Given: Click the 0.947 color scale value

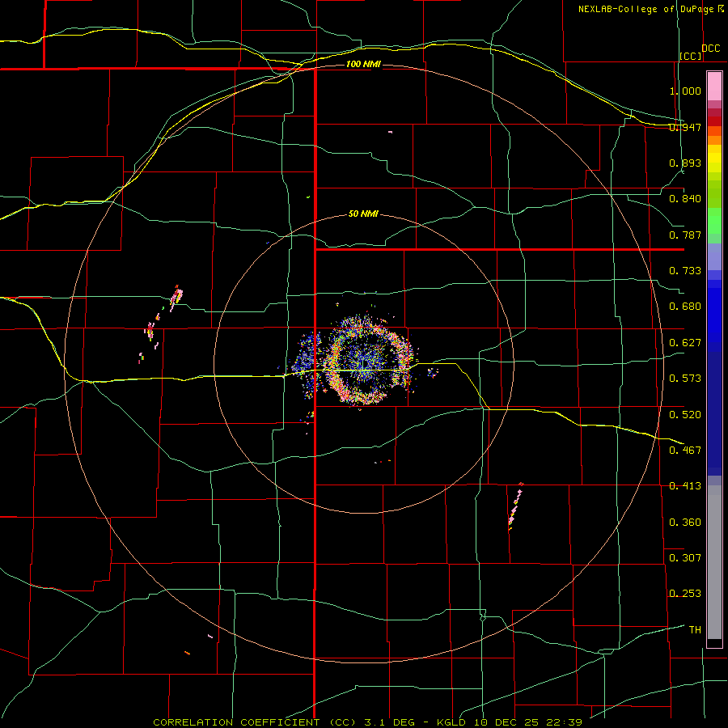Looking at the screenshot, I should click(x=685, y=127).
